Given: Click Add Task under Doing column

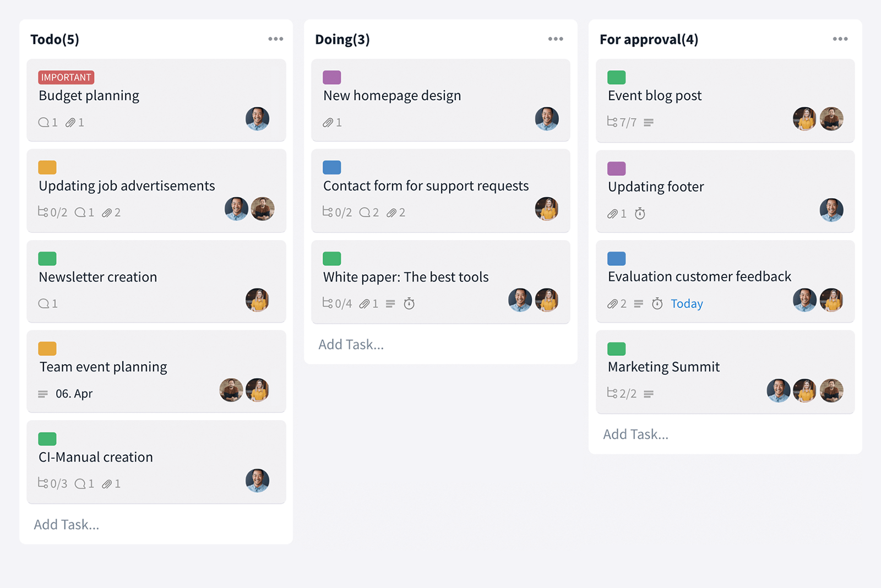Looking at the screenshot, I should tap(351, 345).
